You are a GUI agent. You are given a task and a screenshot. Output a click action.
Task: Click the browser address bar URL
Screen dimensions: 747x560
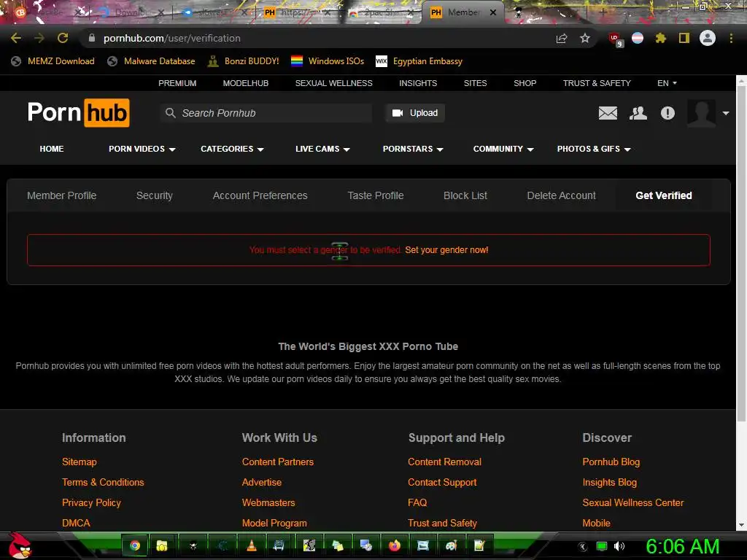click(171, 38)
